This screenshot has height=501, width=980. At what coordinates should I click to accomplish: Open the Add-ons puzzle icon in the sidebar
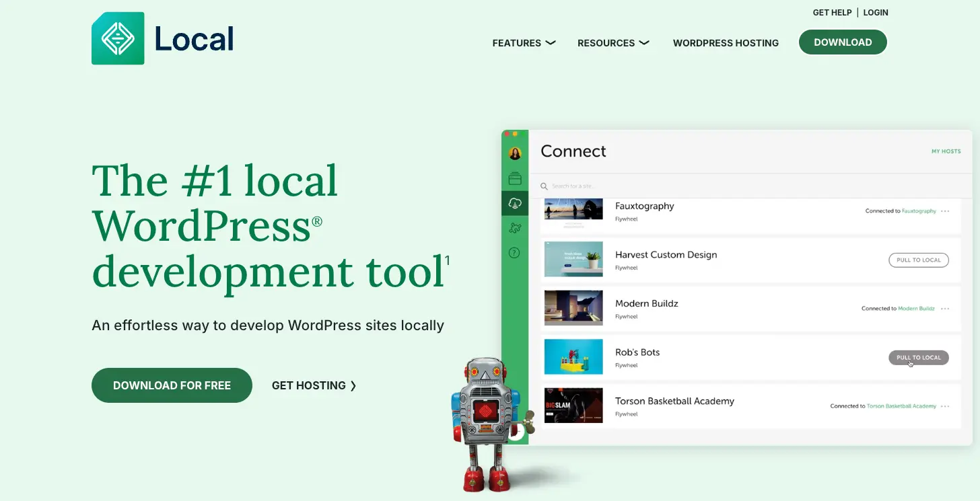coord(515,228)
